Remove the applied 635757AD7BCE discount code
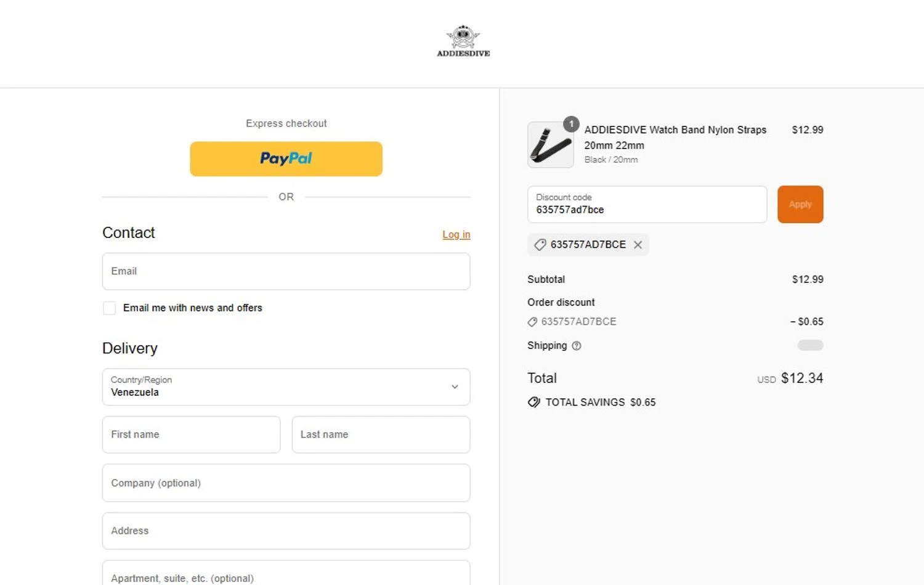Screen dimensions: 924x585 click(x=638, y=245)
